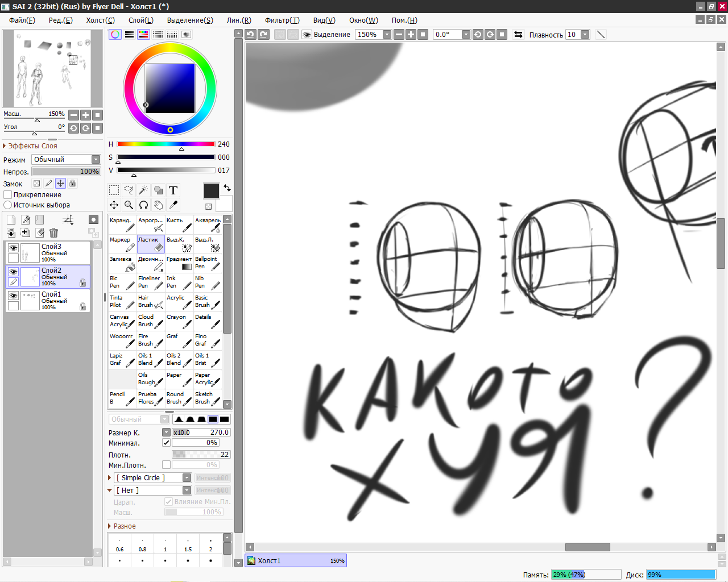
Task: Choose the Градиент gradient tool
Action: coord(179,264)
